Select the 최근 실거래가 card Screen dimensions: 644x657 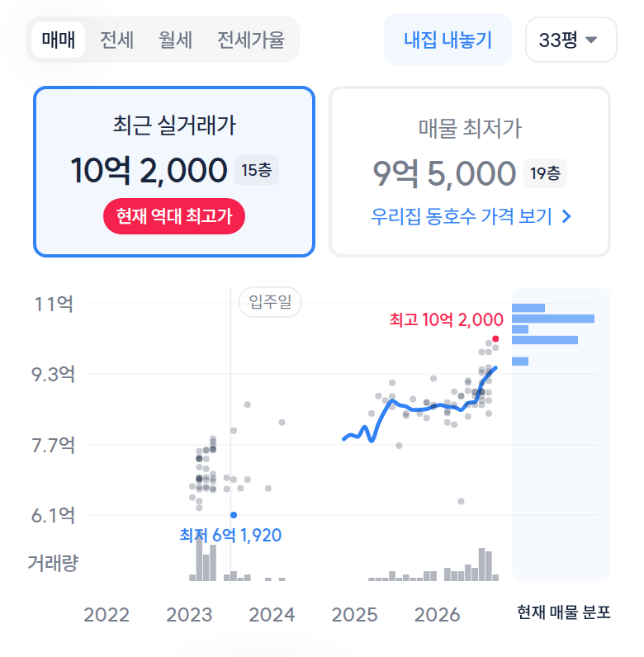click(x=174, y=172)
